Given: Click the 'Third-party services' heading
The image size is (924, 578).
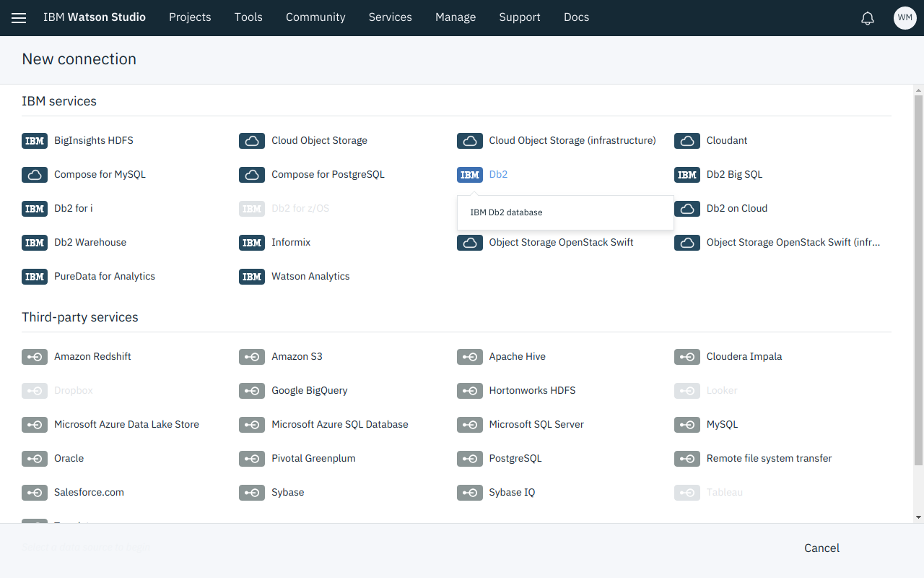Looking at the screenshot, I should [x=80, y=317].
